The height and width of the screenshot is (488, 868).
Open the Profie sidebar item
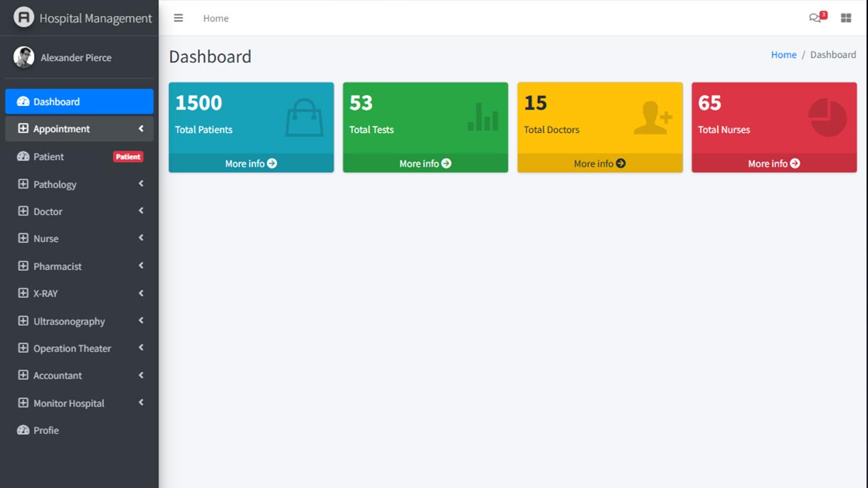pos(46,430)
